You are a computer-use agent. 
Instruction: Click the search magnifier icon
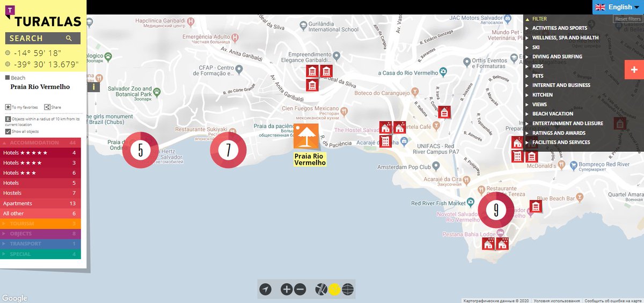(69, 38)
